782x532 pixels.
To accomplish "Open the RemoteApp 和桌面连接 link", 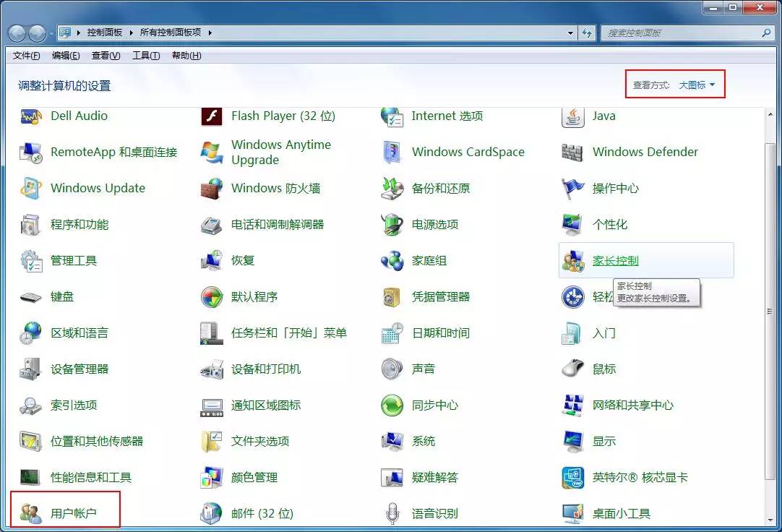I will [x=113, y=152].
